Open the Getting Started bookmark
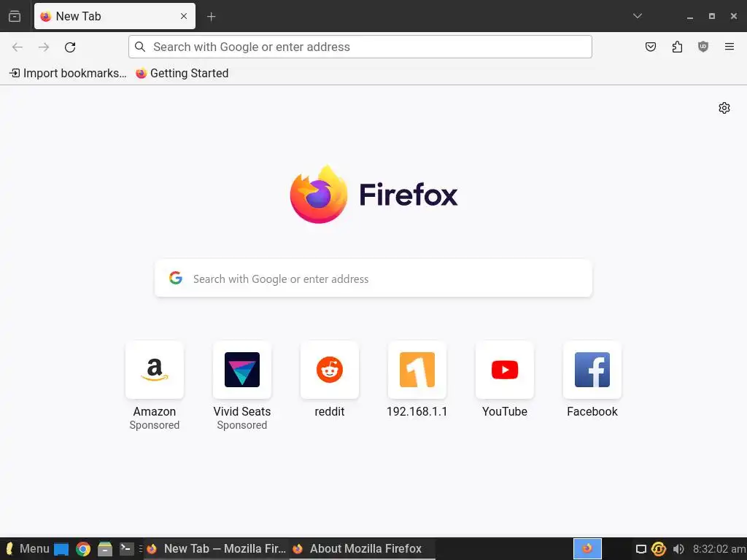This screenshot has width=747, height=560. (182, 73)
